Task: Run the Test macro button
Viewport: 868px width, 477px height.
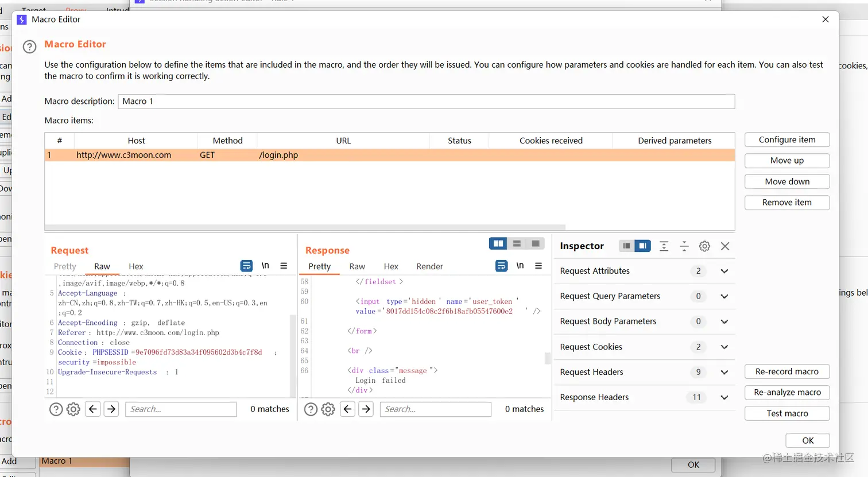Action: point(787,413)
